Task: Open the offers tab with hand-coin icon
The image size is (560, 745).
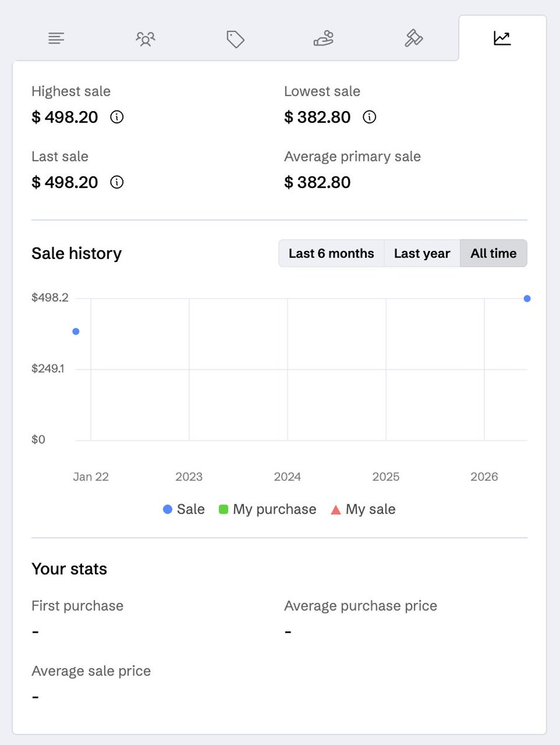Action: (323, 39)
